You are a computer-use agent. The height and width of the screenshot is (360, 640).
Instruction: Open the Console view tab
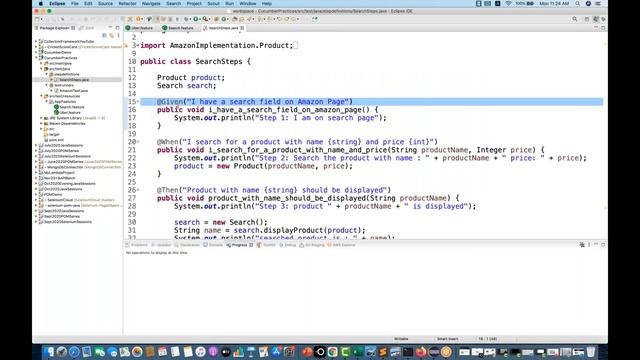[x=213, y=245]
